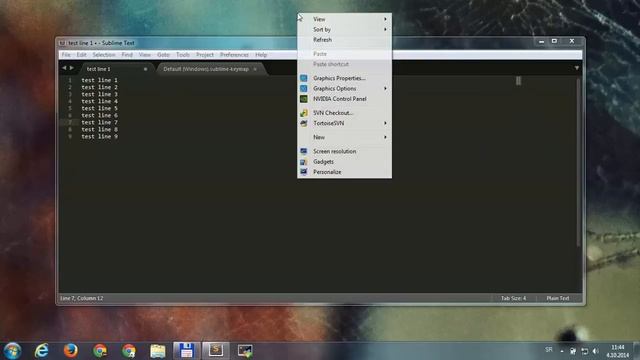Image resolution: width=640 pixels, height=360 pixels.
Task: Click the network icon in system tray
Action: (584, 351)
